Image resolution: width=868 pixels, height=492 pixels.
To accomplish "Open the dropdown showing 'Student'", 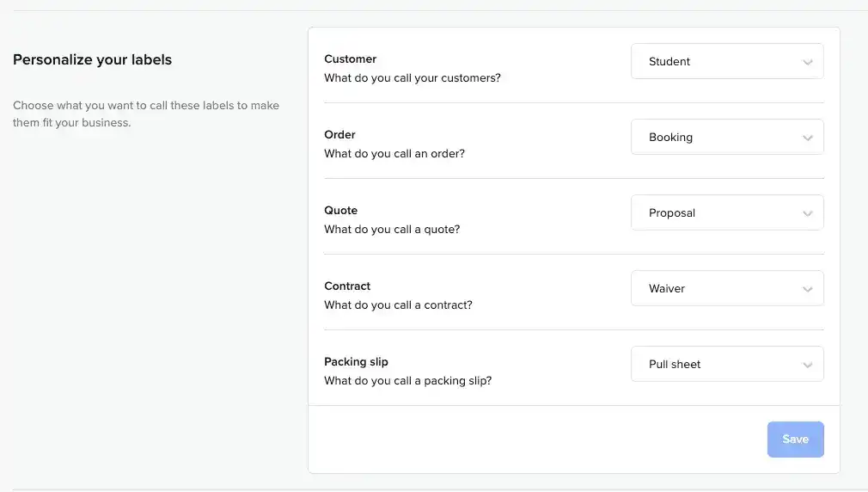I will tap(726, 62).
